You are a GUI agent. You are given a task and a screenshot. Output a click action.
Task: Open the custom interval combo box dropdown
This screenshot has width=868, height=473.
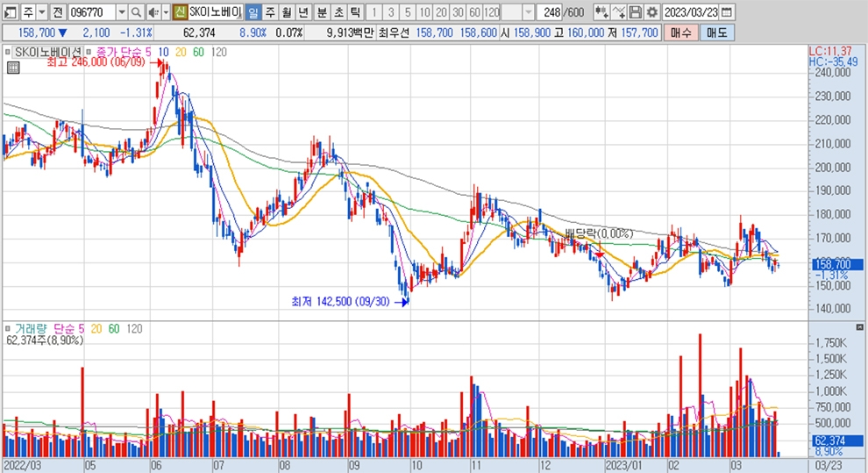pyautogui.click(x=528, y=11)
